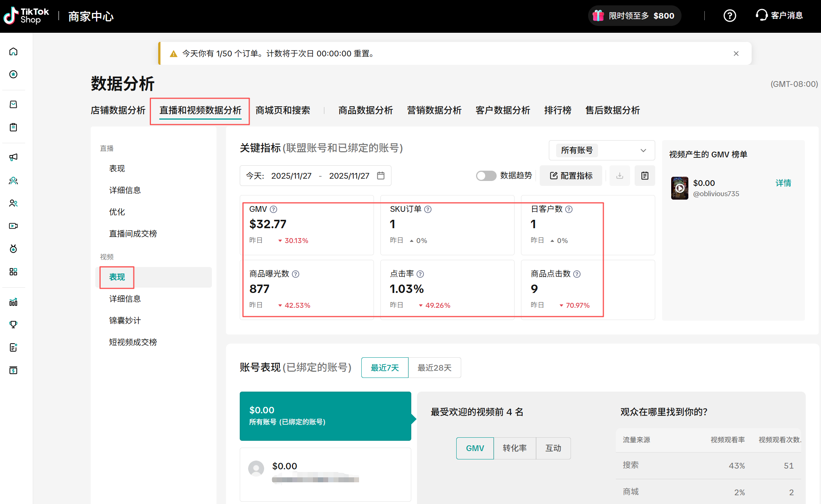Switch to 商城页和搜索 tab

(283, 110)
